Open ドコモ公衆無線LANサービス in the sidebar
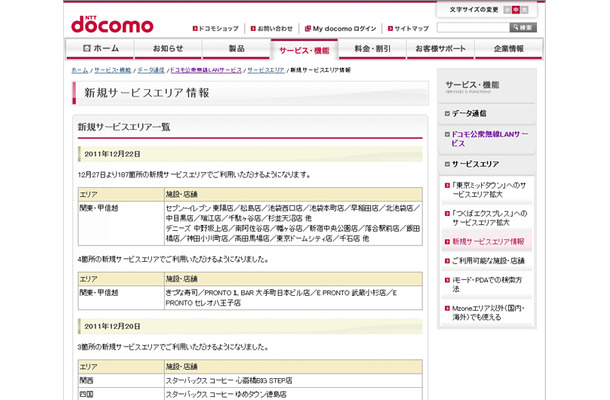The width and height of the screenshot is (610, 400). (x=489, y=139)
